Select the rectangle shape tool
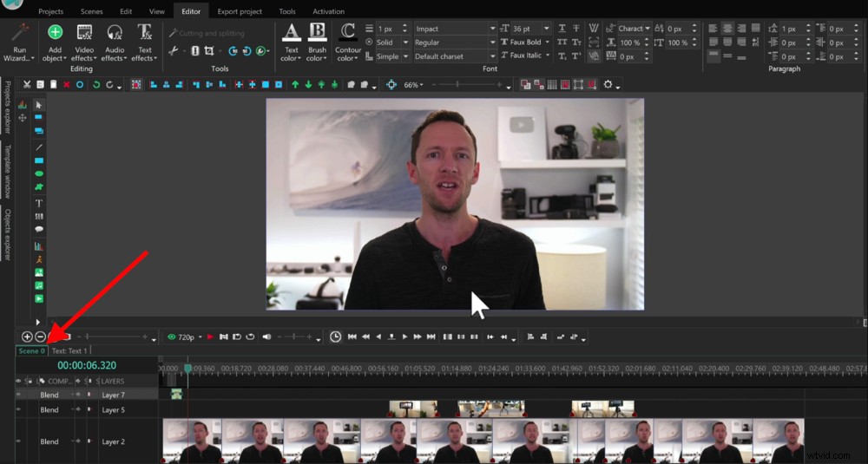 click(39, 160)
